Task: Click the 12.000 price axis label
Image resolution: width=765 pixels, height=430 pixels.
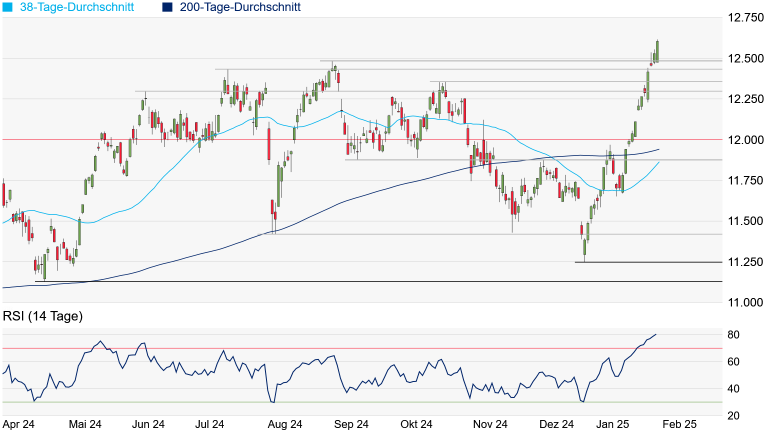Action: (746, 140)
